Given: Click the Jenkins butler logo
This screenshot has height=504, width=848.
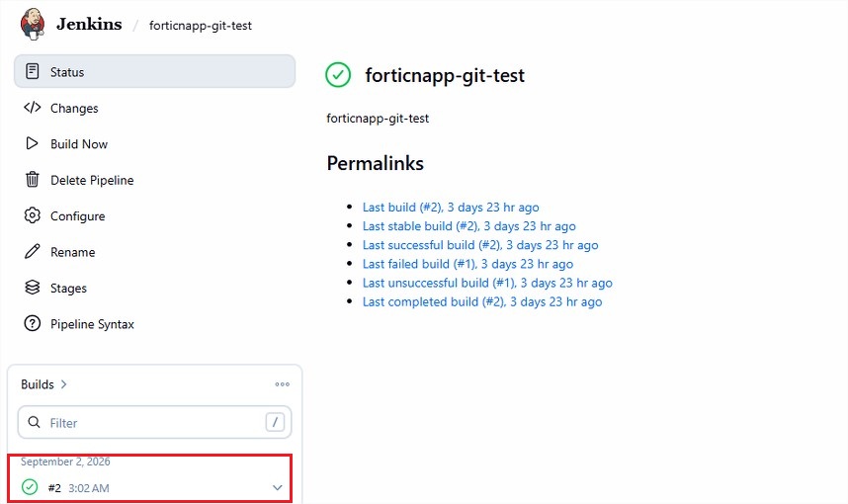Looking at the screenshot, I should click(33, 25).
